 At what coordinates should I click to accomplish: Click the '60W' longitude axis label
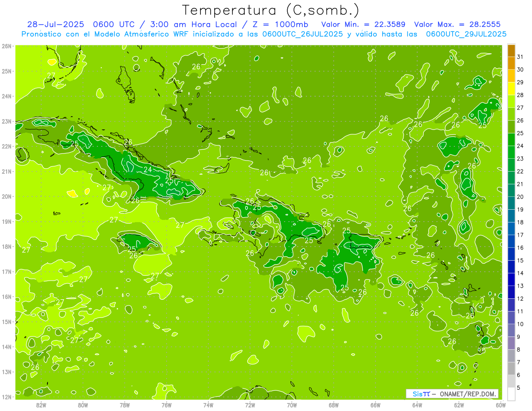[501, 405]
